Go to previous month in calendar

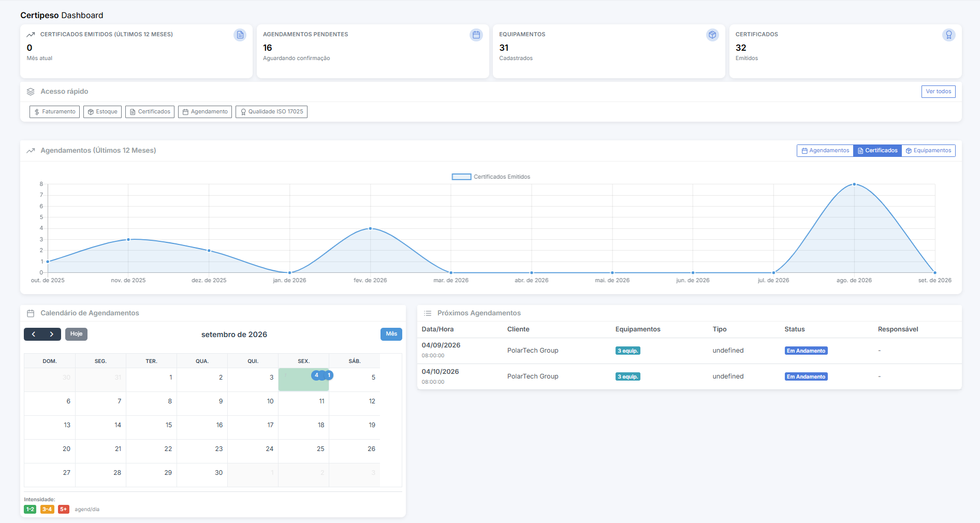click(x=34, y=334)
